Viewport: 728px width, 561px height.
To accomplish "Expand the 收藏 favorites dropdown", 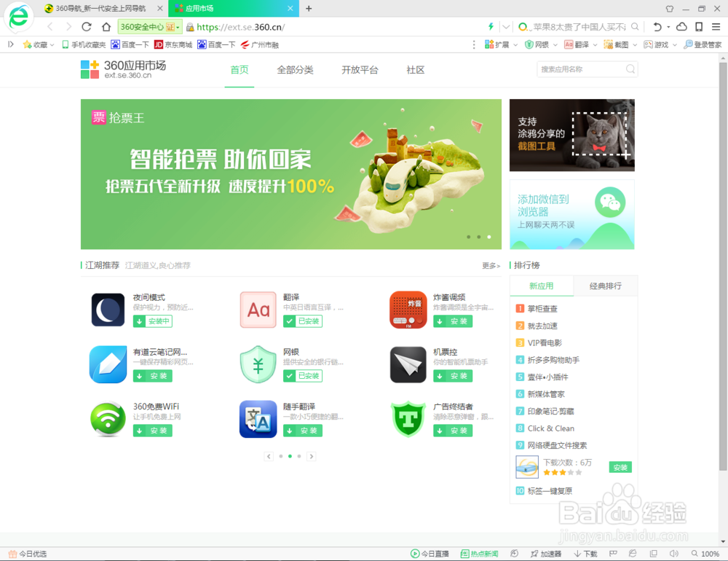I will point(52,45).
